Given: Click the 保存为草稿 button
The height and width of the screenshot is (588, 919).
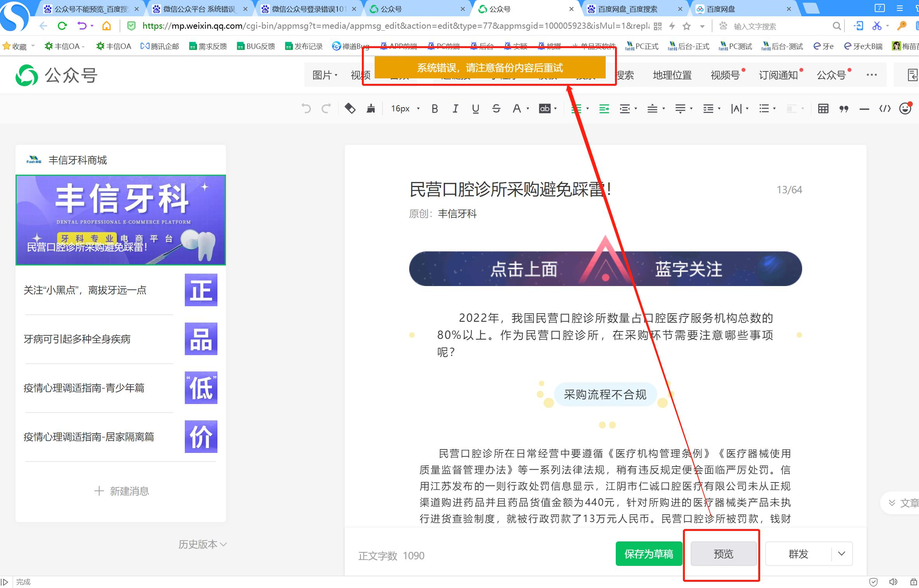Looking at the screenshot, I should (648, 553).
